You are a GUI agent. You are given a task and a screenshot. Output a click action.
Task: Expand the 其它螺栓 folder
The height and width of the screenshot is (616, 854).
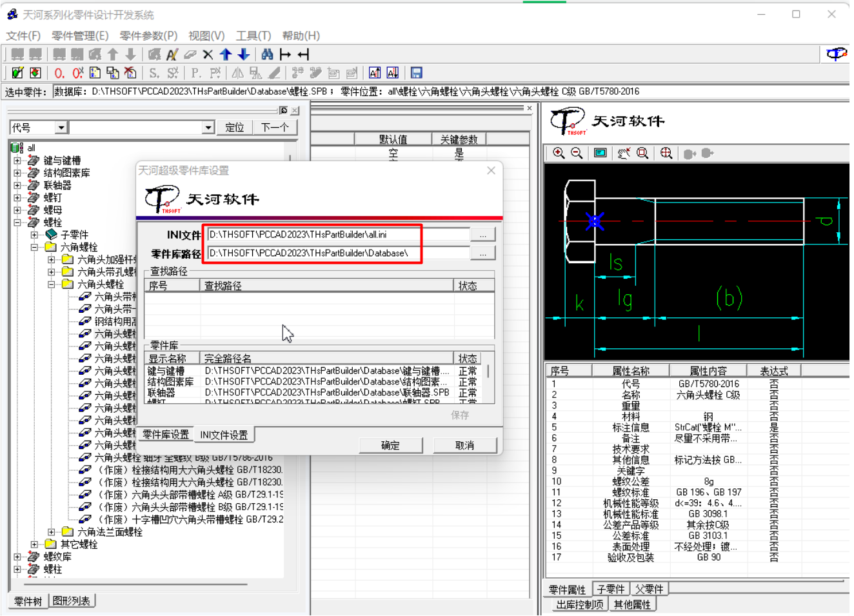pos(35,544)
